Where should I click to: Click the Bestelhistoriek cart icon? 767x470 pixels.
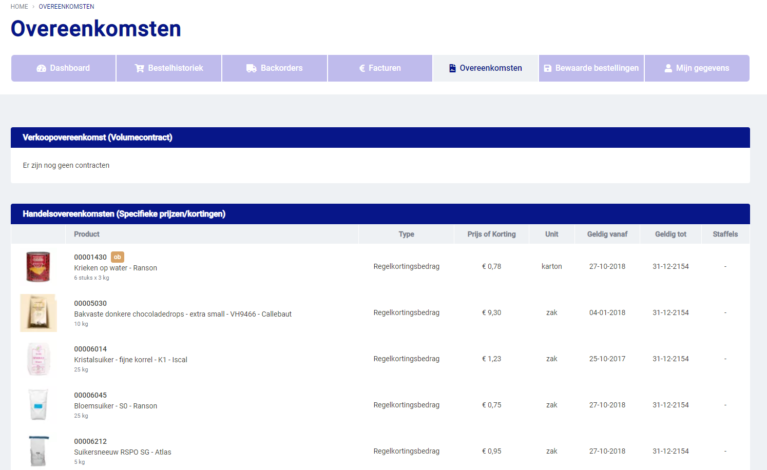139,68
